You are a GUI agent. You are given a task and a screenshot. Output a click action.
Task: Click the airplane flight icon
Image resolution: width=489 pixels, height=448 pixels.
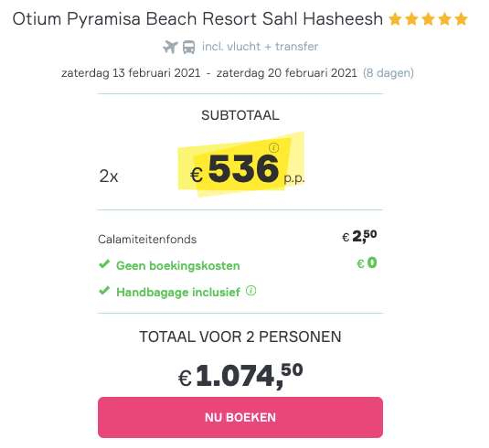[x=170, y=47]
